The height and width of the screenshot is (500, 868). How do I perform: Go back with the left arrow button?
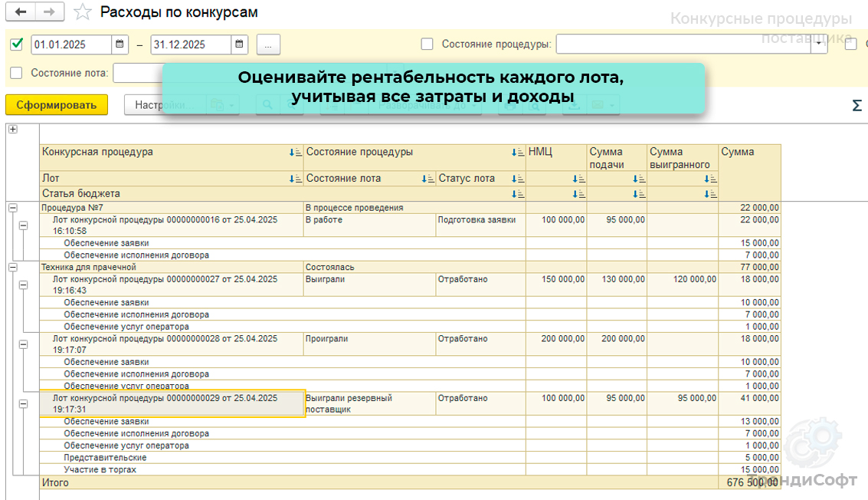point(21,12)
